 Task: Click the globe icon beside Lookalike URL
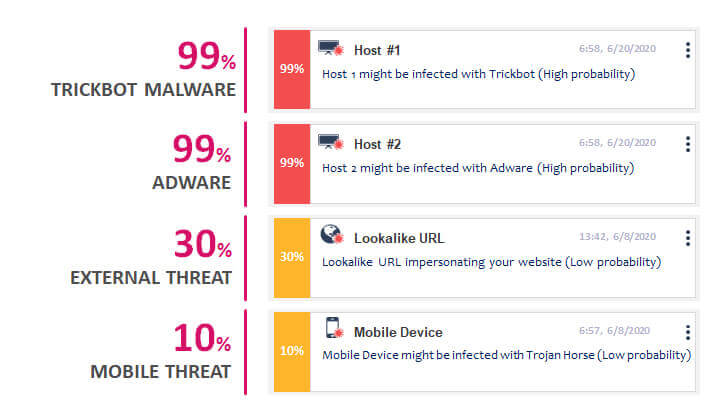(x=332, y=234)
